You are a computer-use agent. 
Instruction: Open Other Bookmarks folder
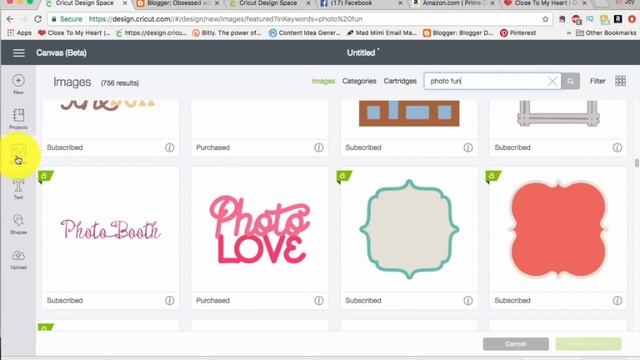point(606,33)
